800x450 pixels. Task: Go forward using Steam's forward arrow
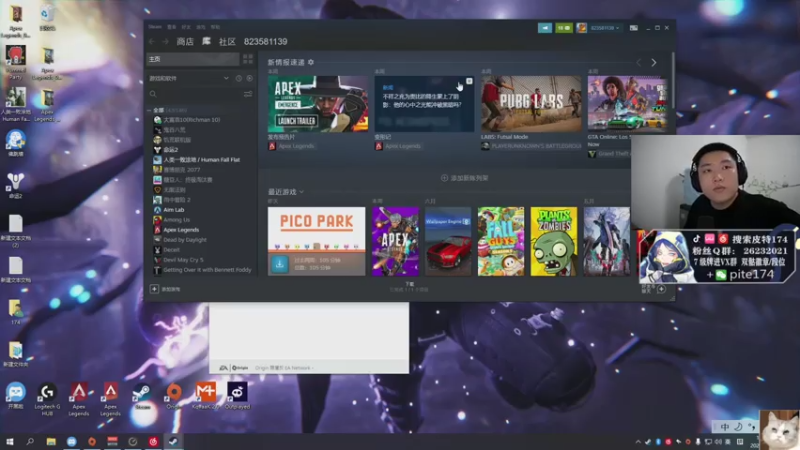click(165, 42)
